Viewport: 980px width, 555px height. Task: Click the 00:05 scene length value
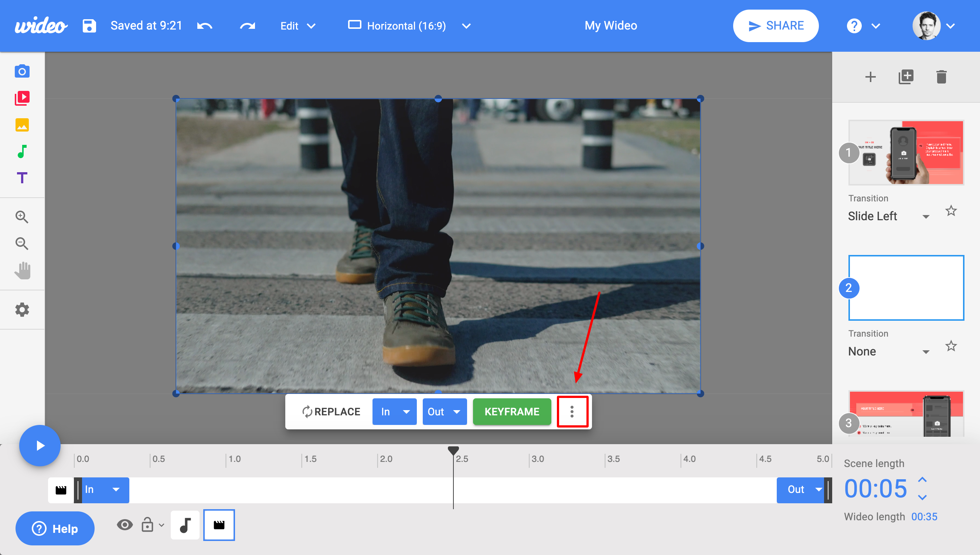(x=875, y=489)
